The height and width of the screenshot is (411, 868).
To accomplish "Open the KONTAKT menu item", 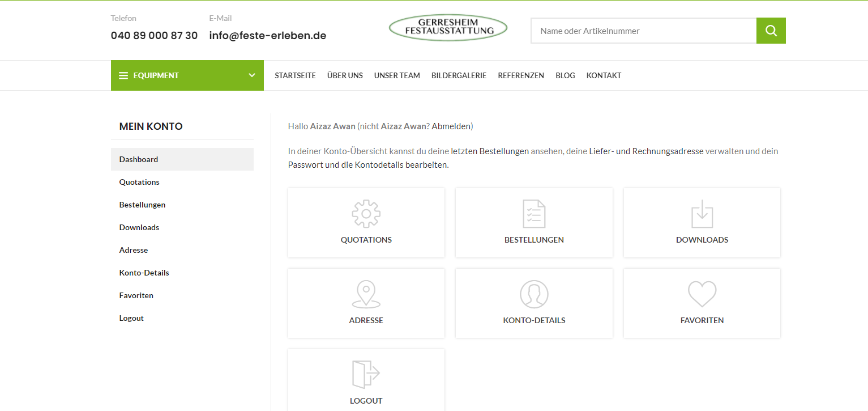I will click(604, 75).
